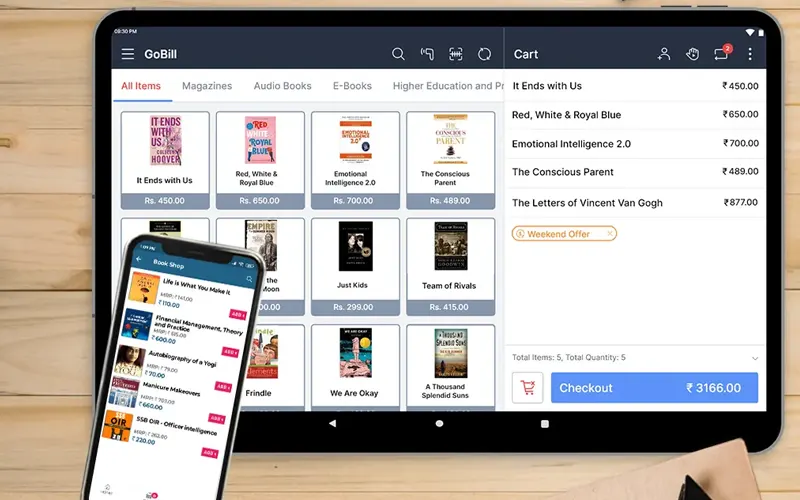The width and height of the screenshot is (800, 500).
Task: Switch to the Audio Books tab
Action: (x=282, y=86)
